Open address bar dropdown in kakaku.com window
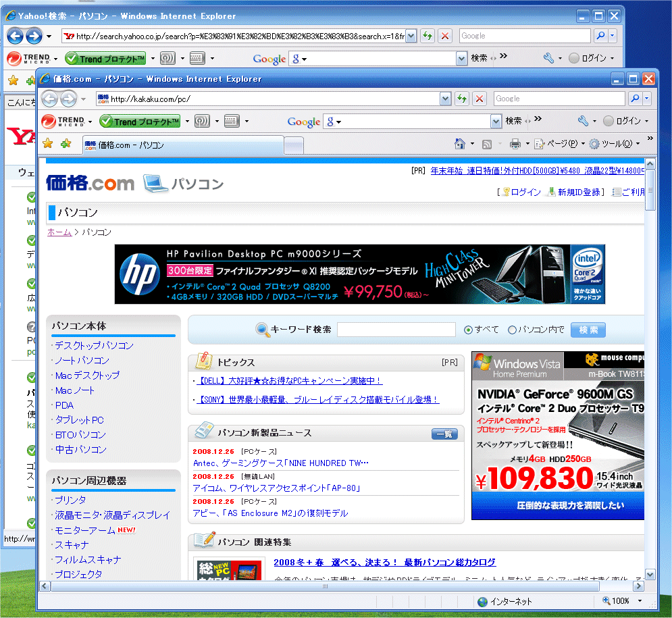This screenshot has width=672, height=618. (x=446, y=99)
